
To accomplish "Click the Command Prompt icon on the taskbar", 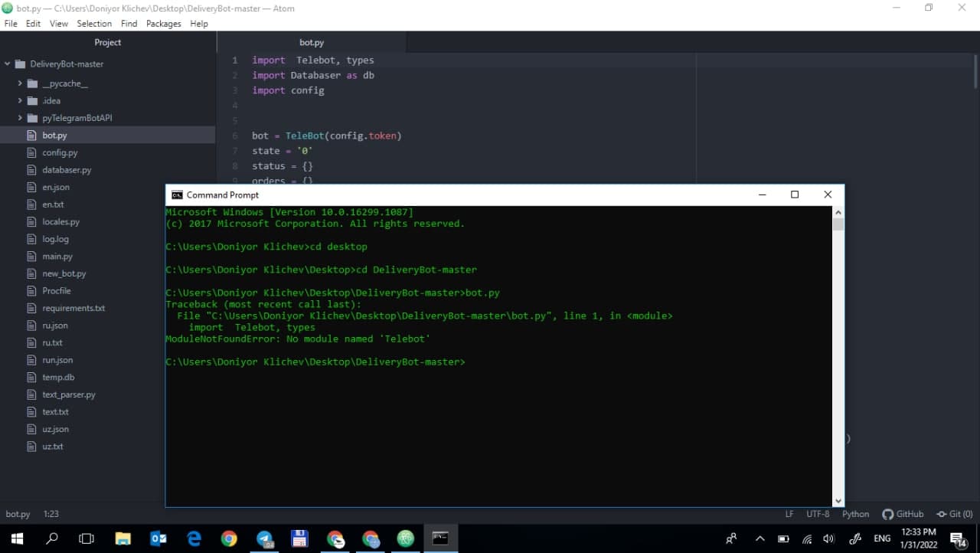I will [440, 538].
